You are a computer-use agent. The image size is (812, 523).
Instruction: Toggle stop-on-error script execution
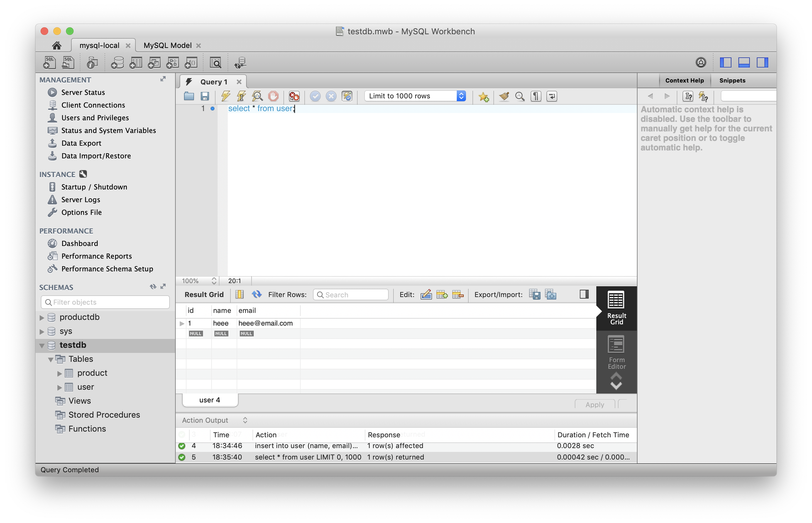pyautogui.click(x=294, y=96)
